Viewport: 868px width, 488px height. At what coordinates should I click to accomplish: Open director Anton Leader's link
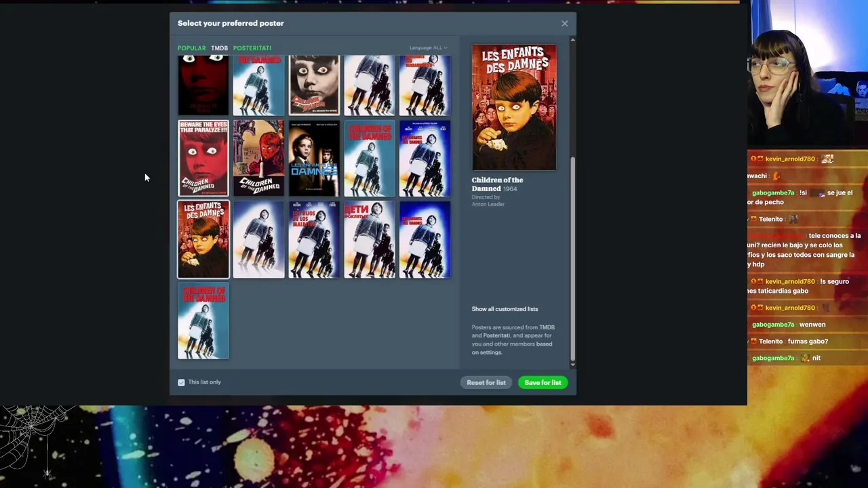point(488,204)
